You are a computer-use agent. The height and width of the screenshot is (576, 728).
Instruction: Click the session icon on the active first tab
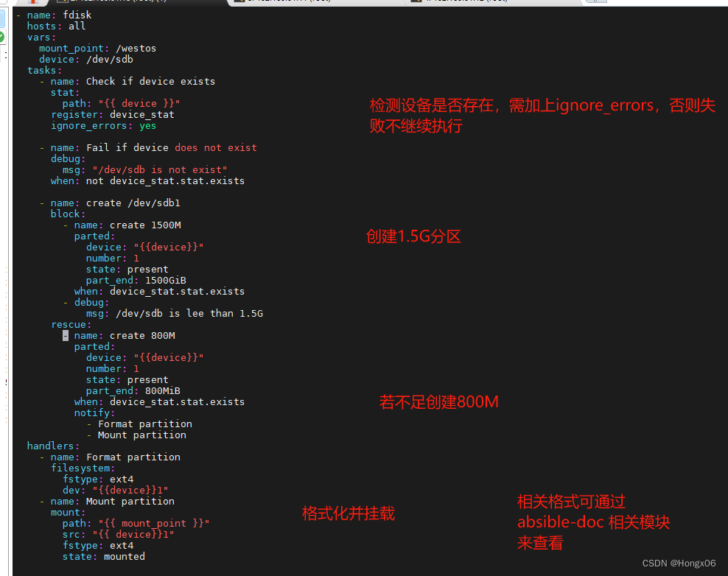63,1
